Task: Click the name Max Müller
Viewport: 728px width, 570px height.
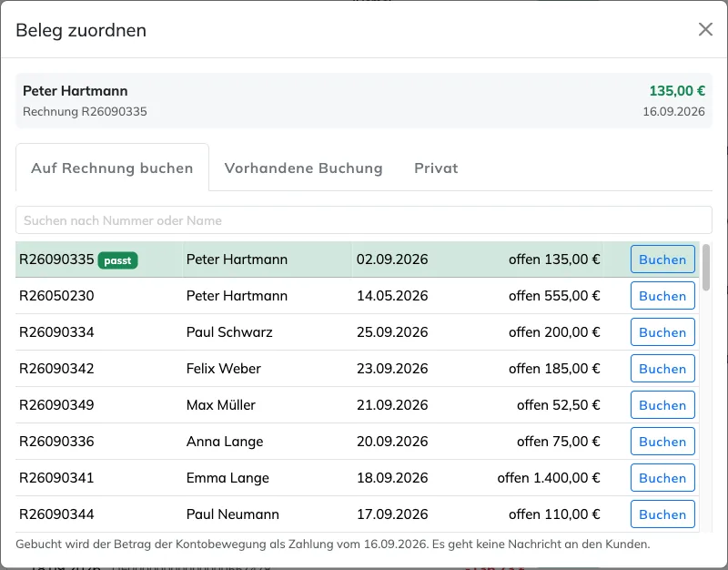Action: pos(221,405)
